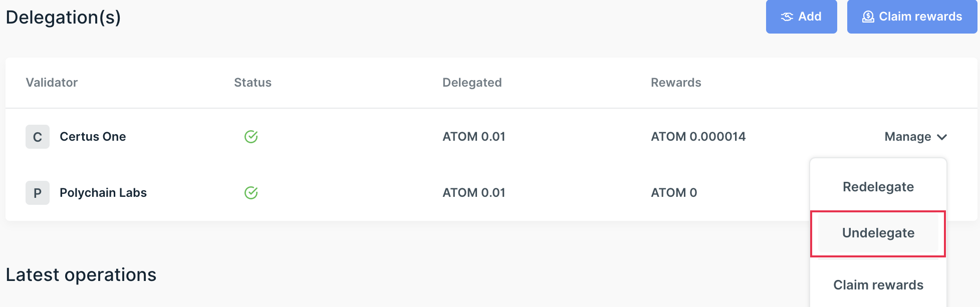Click the Certus One validator name
Image resolution: width=980 pixels, height=307 pixels.
(93, 137)
